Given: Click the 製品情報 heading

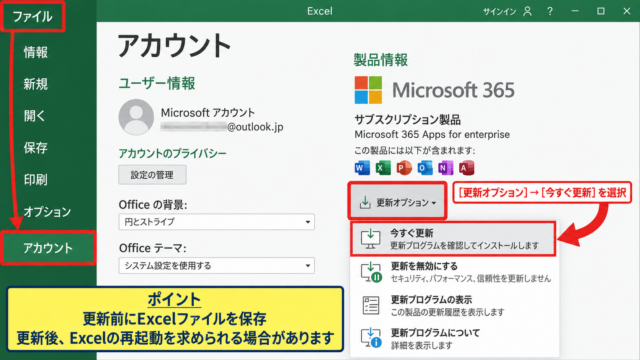Looking at the screenshot, I should point(380,60).
